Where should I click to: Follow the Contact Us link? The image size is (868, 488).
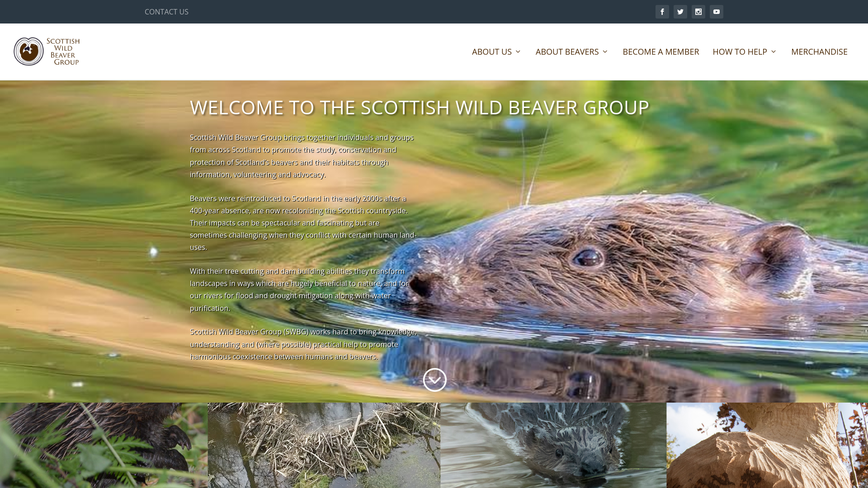coord(166,12)
